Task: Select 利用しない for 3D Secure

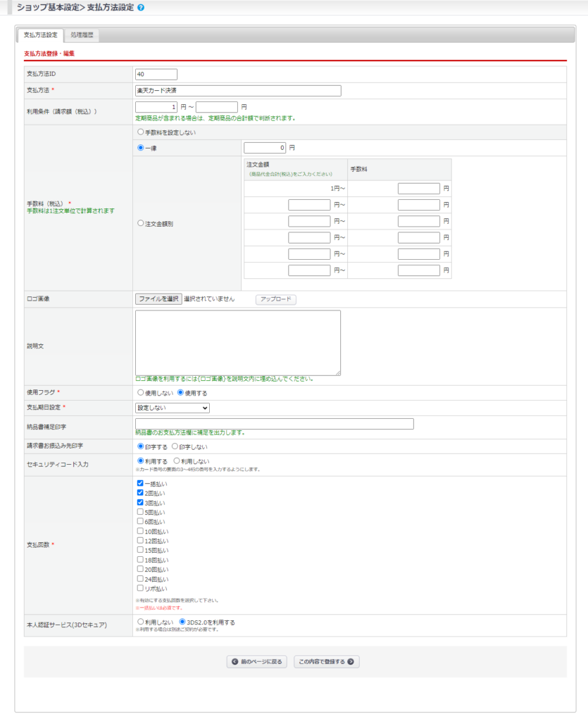Action: 141,622
